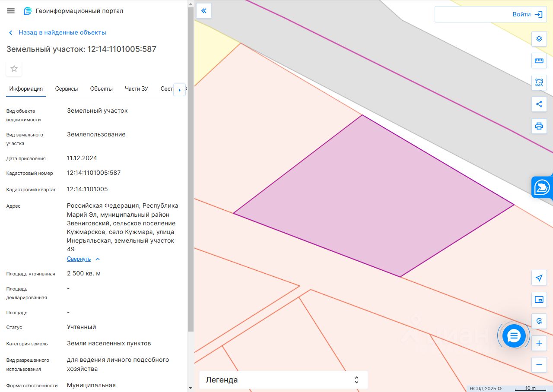
Task: Activate the area search selection tool
Action: [x=539, y=82]
